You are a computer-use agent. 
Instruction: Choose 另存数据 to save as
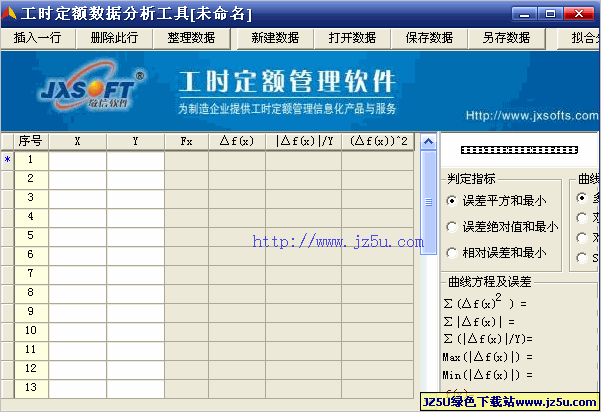[x=506, y=38]
